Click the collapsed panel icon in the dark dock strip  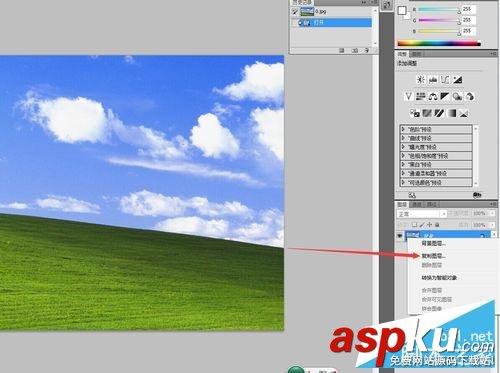pyautogui.click(x=387, y=6)
